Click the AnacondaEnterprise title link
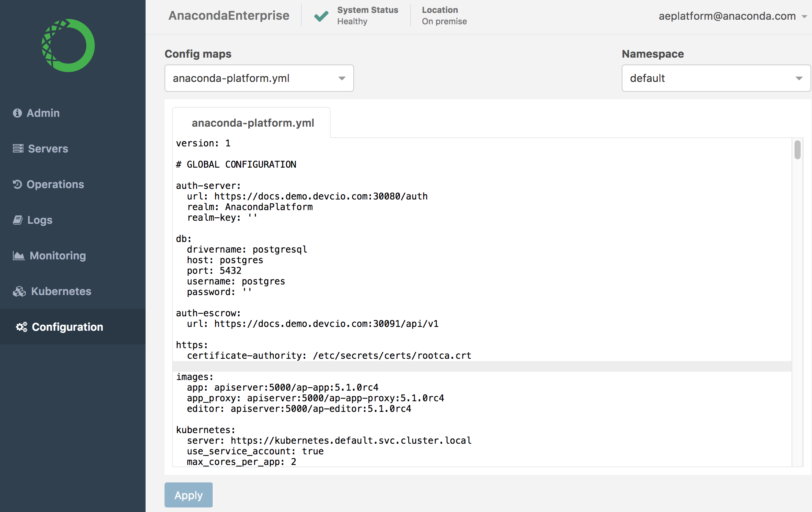 pos(229,16)
